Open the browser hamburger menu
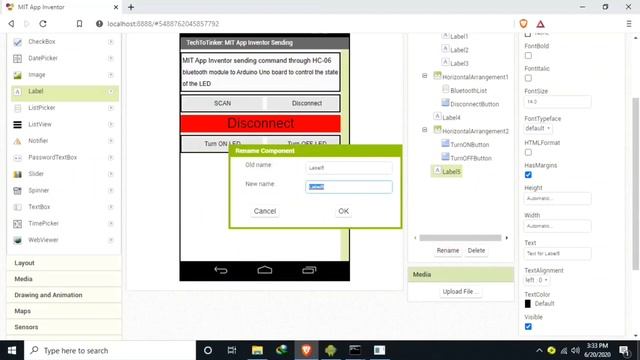Screen dimensions: 640x360 [x=629, y=24]
